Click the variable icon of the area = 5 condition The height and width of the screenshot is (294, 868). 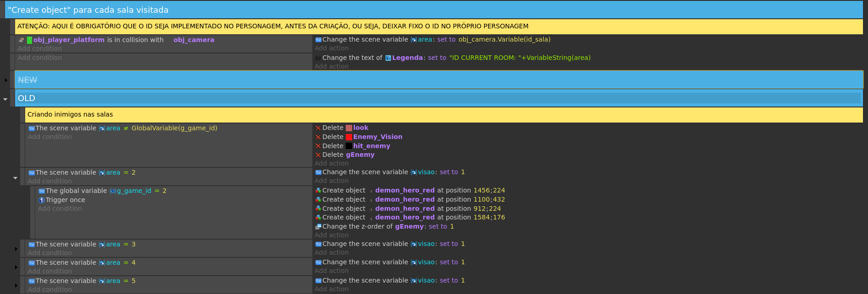click(x=32, y=281)
